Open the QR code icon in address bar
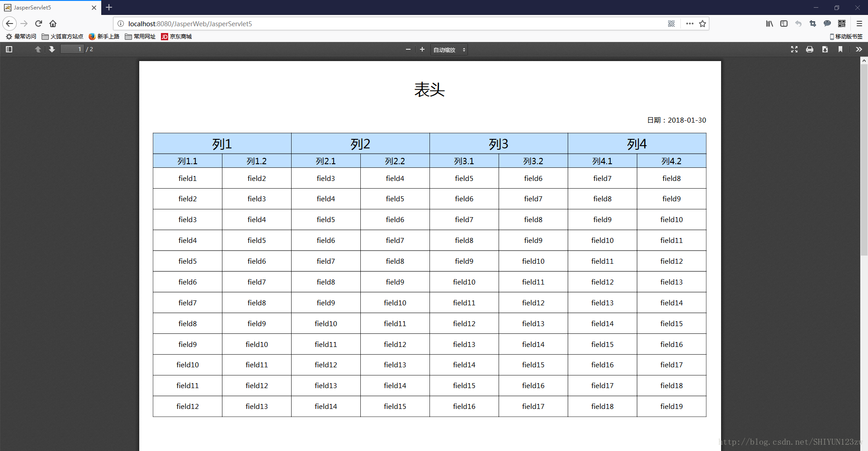This screenshot has width=868, height=451. pyautogui.click(x=671, y=24)
